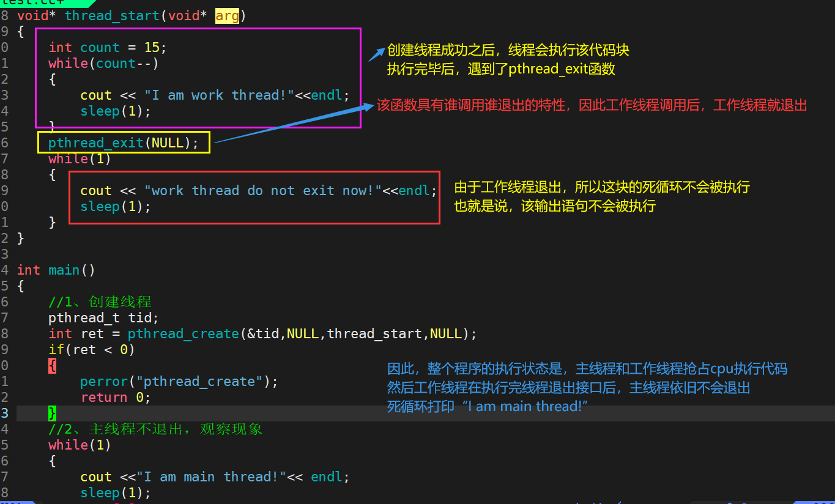Click the highlighted 'arg' parameter
The width and height of the screenshot is (835, 504).
(x=227, y=15)
